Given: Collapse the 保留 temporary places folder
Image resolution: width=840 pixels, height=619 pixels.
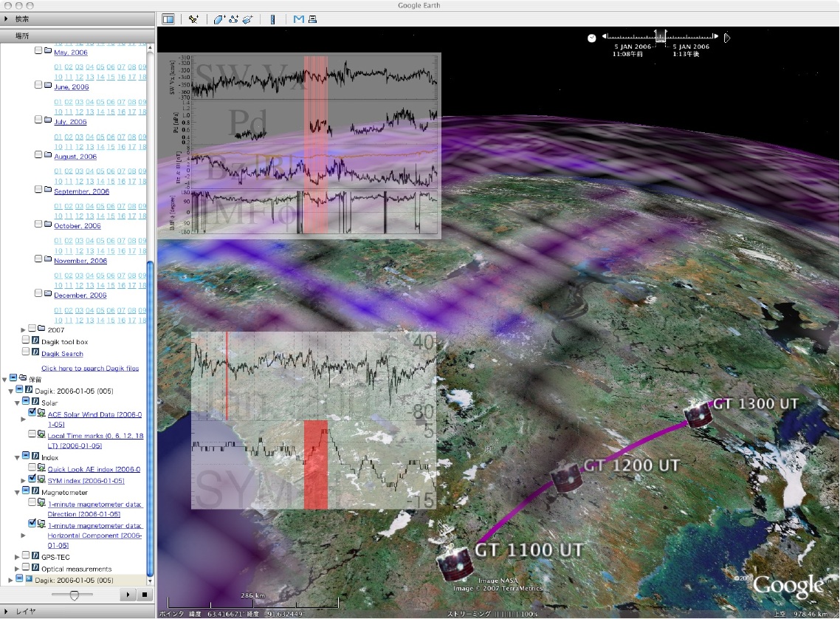Looking at the screenshot, I should [x=5, y=380].
